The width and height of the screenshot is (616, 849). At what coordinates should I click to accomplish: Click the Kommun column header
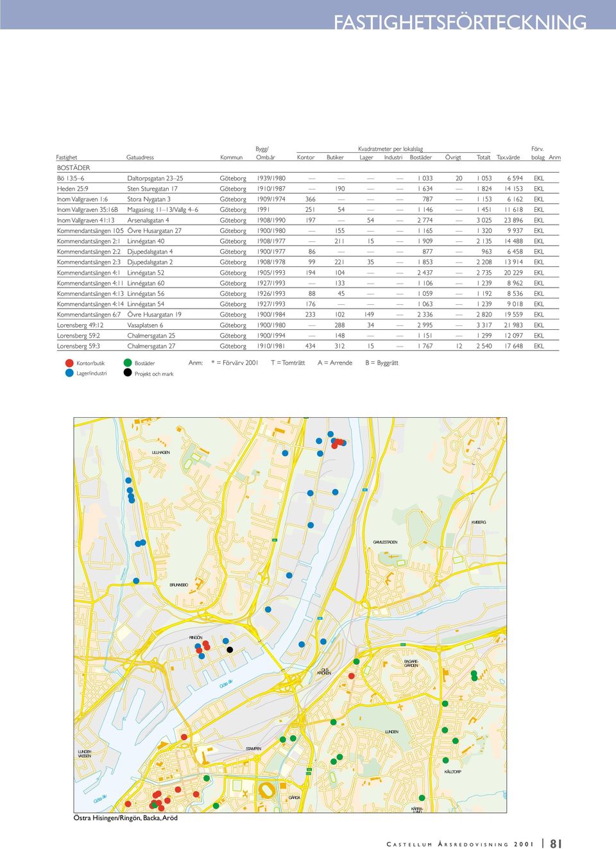231,157
